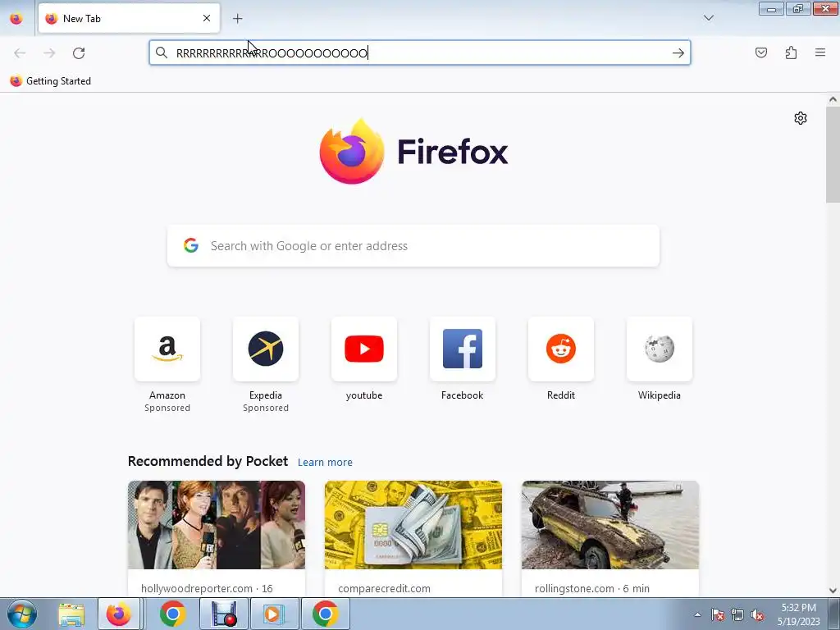
Task: Save page to Pocket
Action: [x=760, y=52]
